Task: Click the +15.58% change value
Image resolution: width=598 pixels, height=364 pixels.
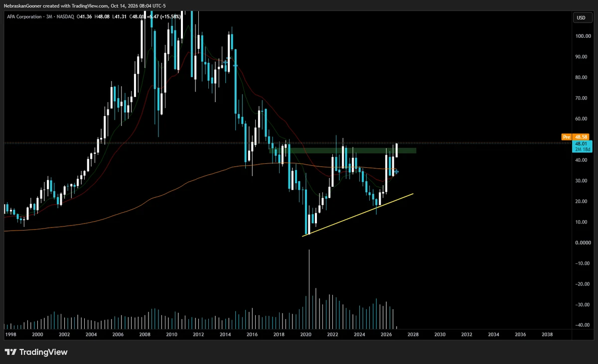Action: coord(170,17)
